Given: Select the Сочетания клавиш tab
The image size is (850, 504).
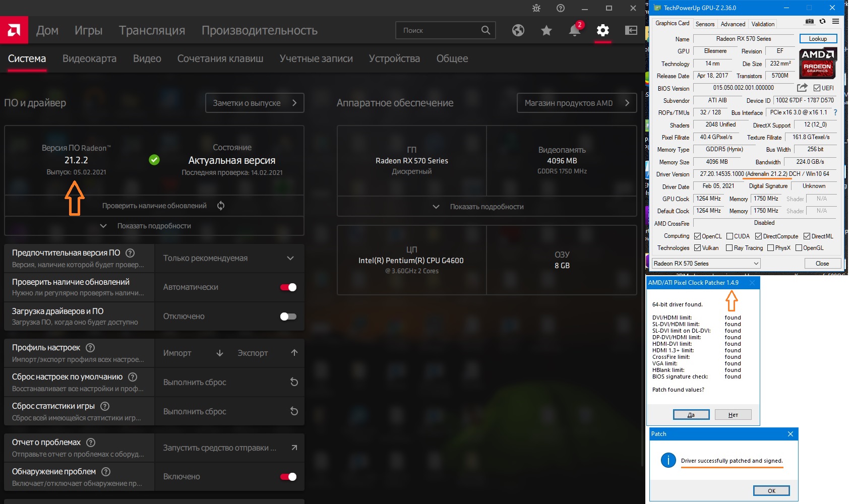Looking at the screenshot, I should point(220,58).
